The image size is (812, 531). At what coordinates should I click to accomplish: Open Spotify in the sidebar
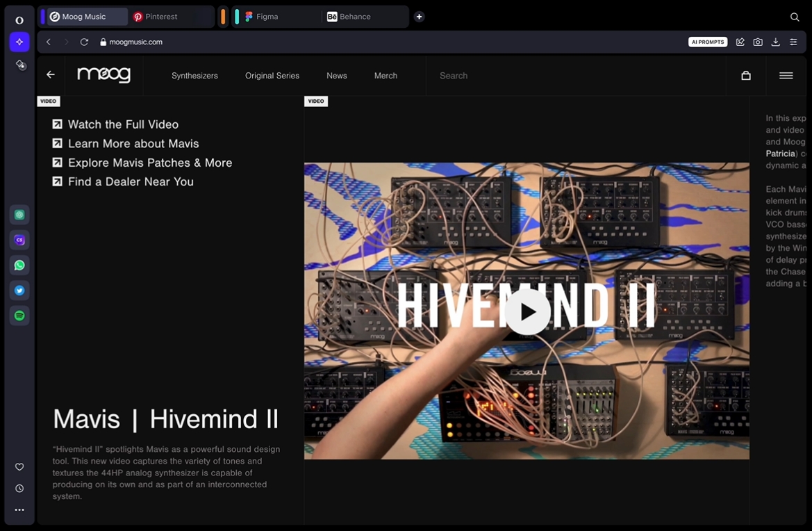pos(19,316)
